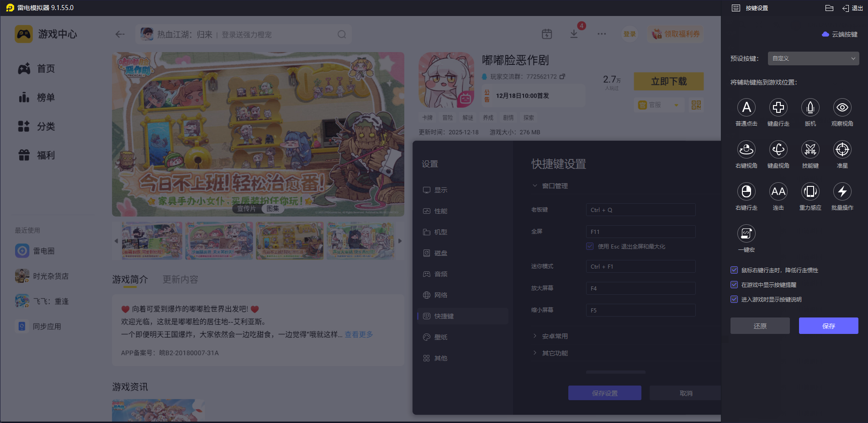The width and height of the screenshot is (868, 423).
Task: Select the 键盘视角 keyboard view icon
Action: (778, 149)
